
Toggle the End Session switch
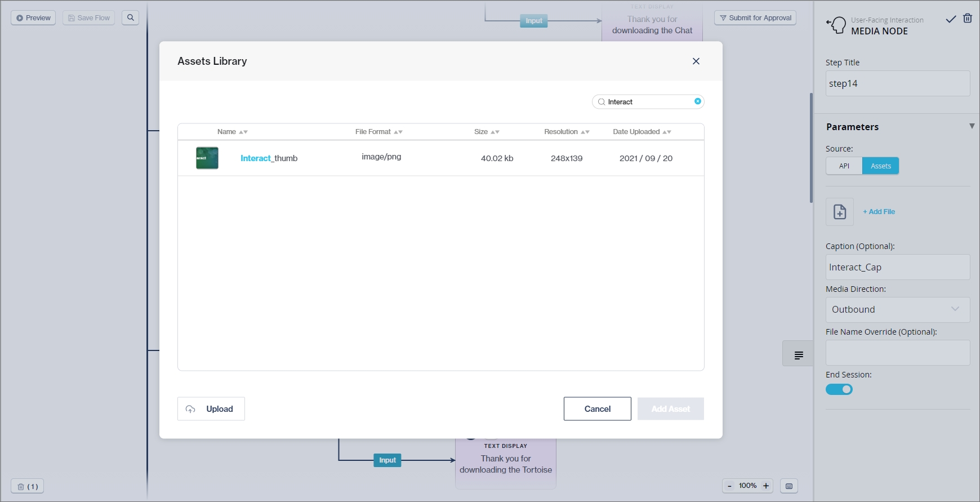coord(839,389)
